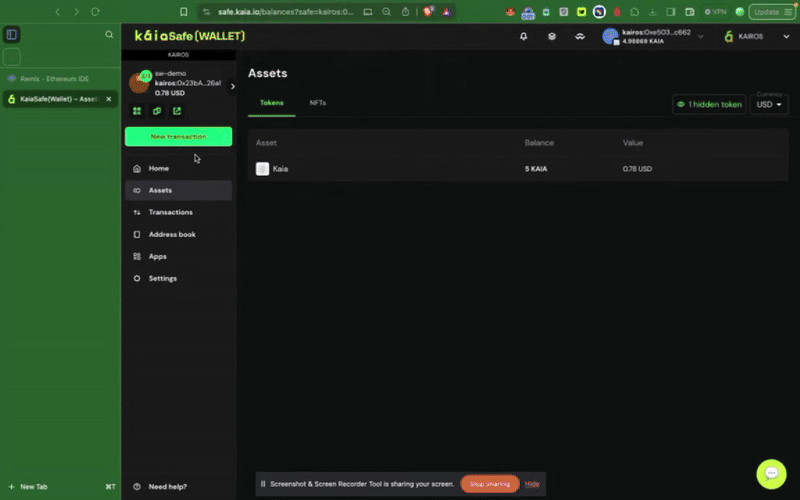
Task: Go to Home in sidebar
Action: tap(178, 168)
